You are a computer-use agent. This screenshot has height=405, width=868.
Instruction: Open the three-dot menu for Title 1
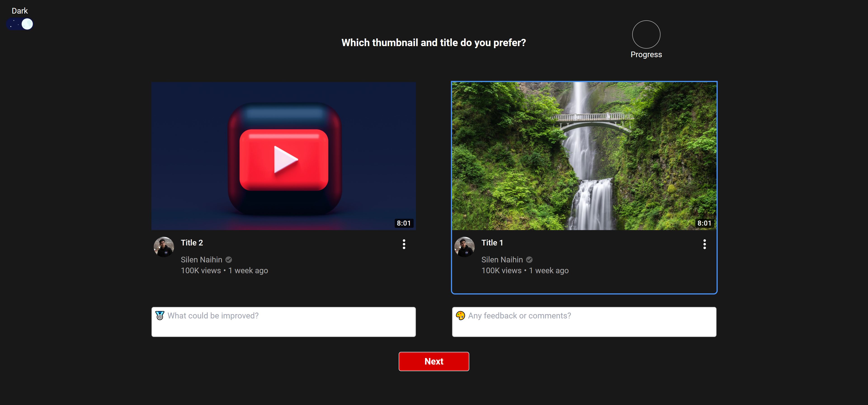click(704, 244)
